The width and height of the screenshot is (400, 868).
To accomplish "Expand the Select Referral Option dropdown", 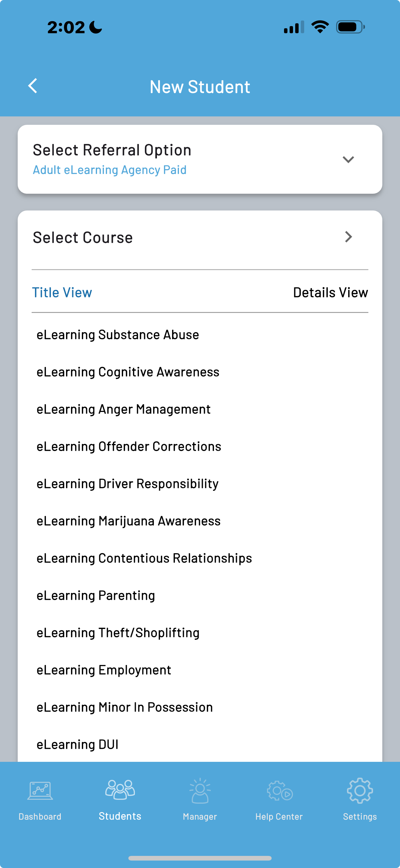I will [348, 159].
